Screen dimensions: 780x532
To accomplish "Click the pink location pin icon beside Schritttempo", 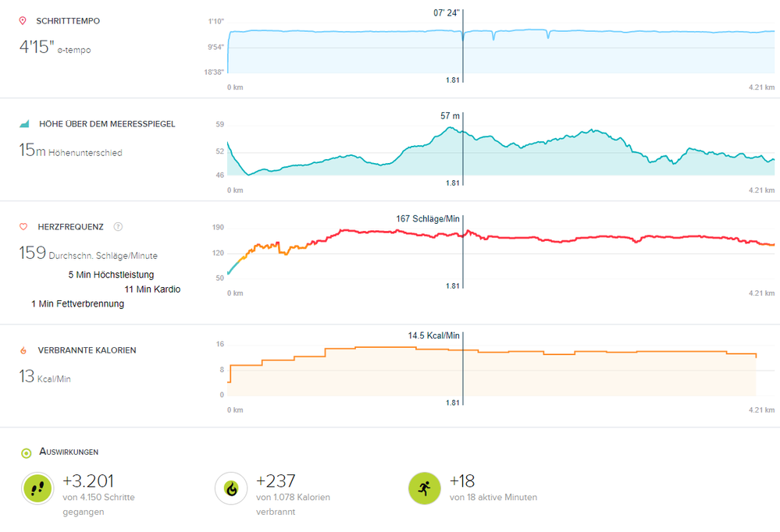I will coord(23,21).
